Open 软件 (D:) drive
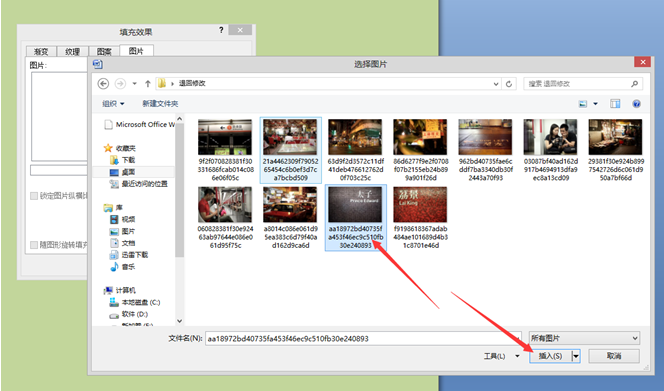The width and height of the screenshot is (664, 391). coord(129,314)
